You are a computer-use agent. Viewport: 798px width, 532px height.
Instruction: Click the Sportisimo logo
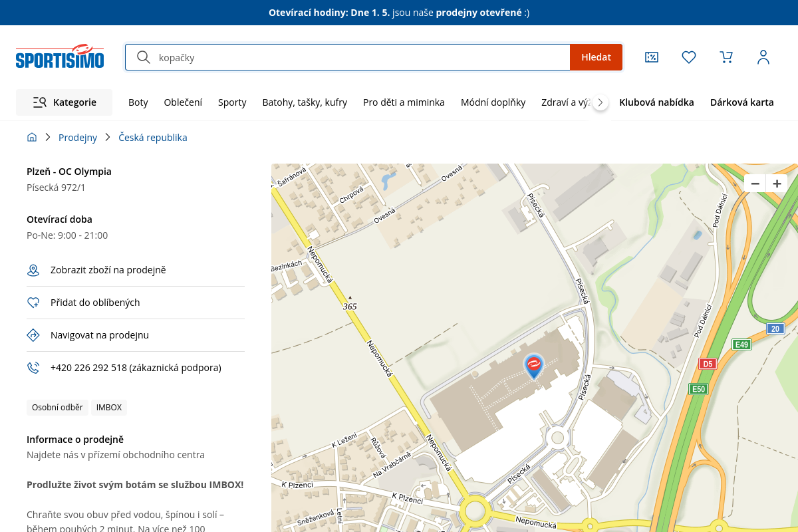pyautogui.click(x=60, y=57)
